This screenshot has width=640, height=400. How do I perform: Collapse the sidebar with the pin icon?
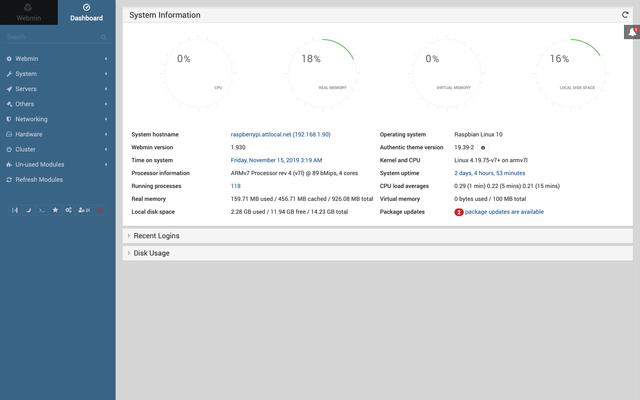[x=15, y=210]
